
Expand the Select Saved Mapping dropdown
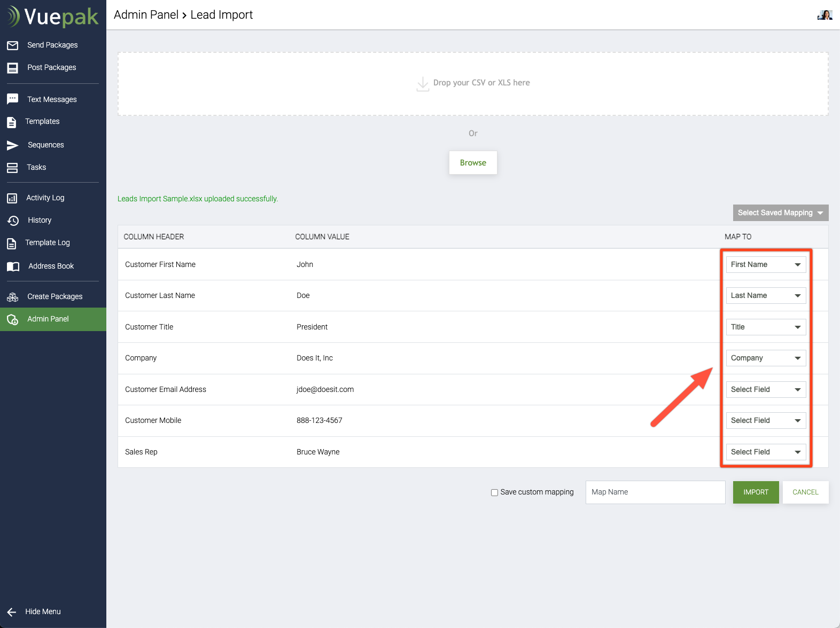(780, 213)
